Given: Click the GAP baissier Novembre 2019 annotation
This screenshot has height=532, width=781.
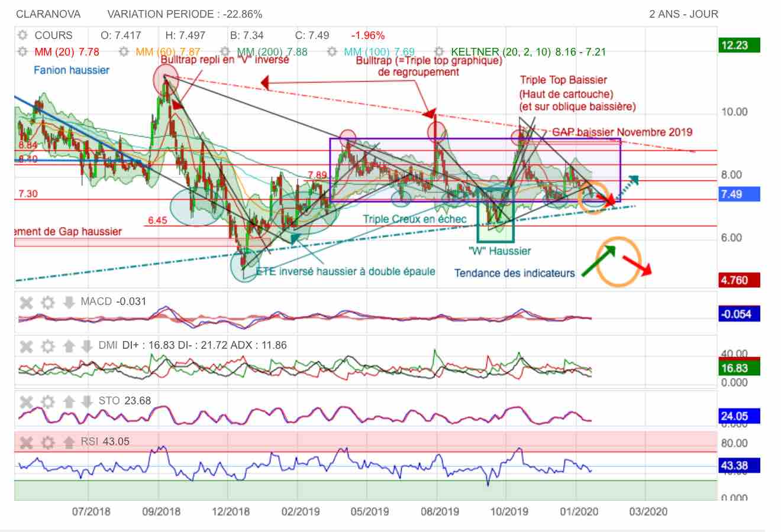Looking at the screenshot, I should [x=622, y=132].
